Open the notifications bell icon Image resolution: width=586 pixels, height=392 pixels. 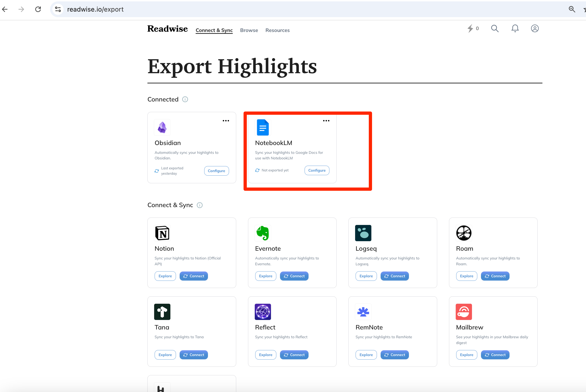[515, 28]
